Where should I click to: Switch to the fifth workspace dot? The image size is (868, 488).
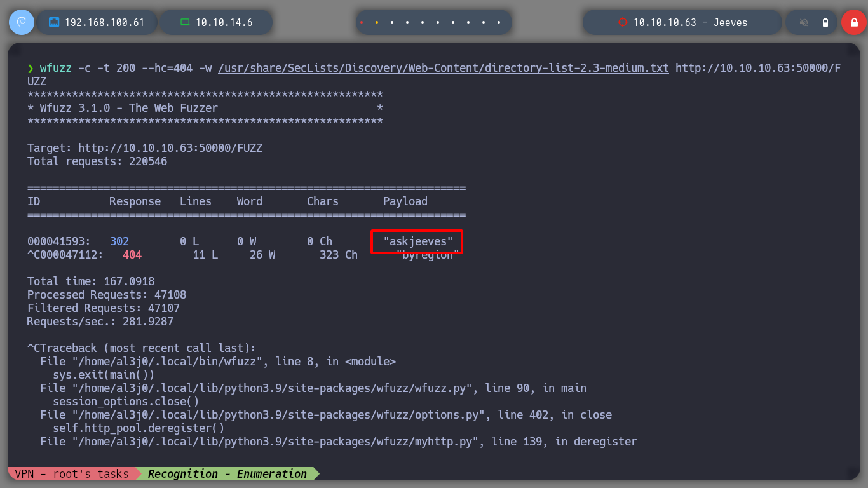point(423,22)
